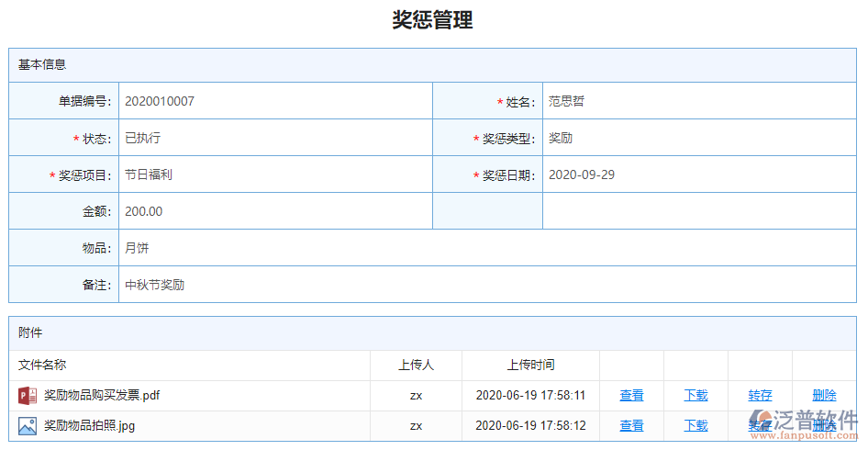Click the PDF icon beside 奖励物品购买发票.pdf
Screen dimensions: 868x450
click(28, 396)
